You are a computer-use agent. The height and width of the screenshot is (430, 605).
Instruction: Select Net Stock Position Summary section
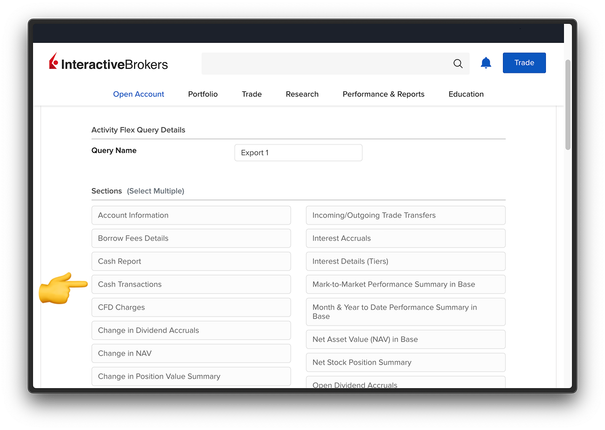pos(406,362)
